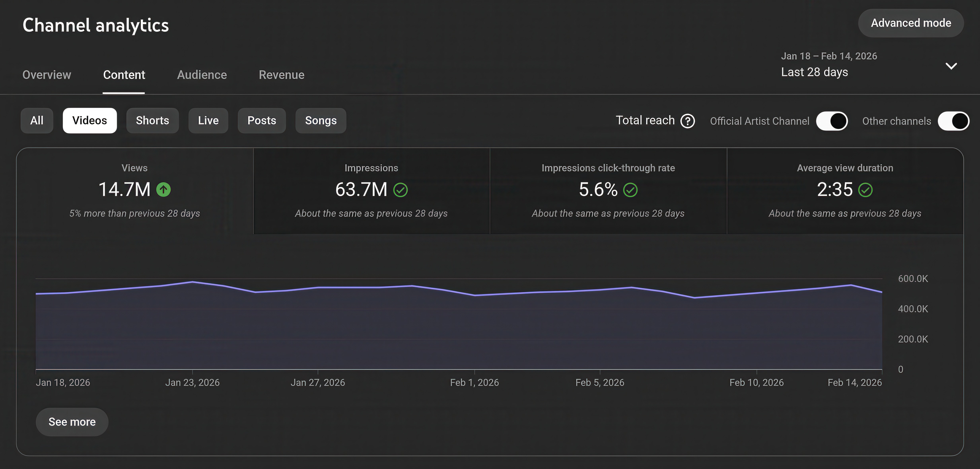This screenshot has height=469, width=980.
Task: Filter content by Songs chip
Action: coord(321,121)
